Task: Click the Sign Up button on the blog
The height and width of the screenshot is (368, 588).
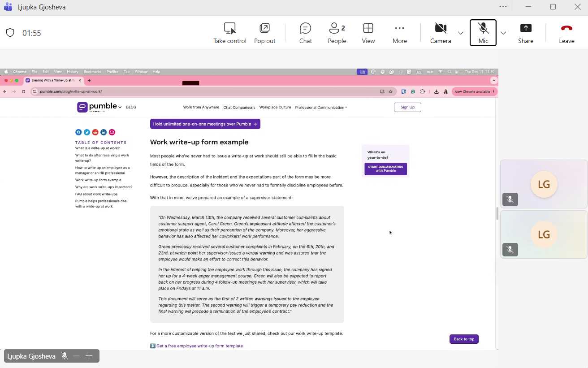Action: 407,107
